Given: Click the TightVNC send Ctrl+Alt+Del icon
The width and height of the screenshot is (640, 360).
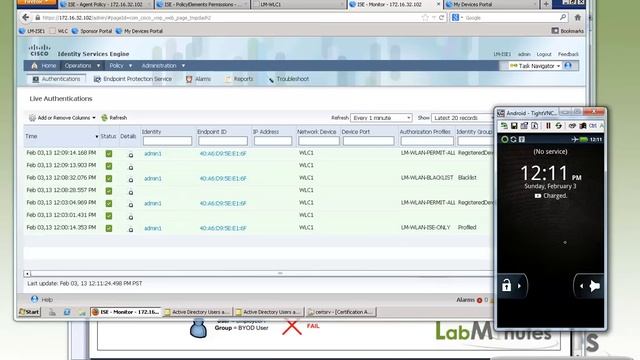Looking at the screenshot, I should point(573,126).
